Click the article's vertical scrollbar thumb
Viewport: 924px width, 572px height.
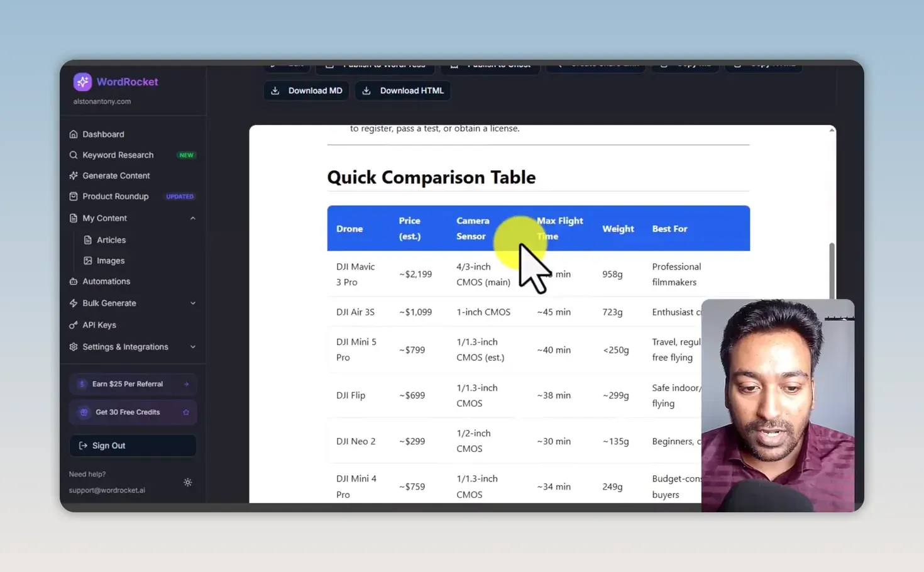[x=832, y=272]
